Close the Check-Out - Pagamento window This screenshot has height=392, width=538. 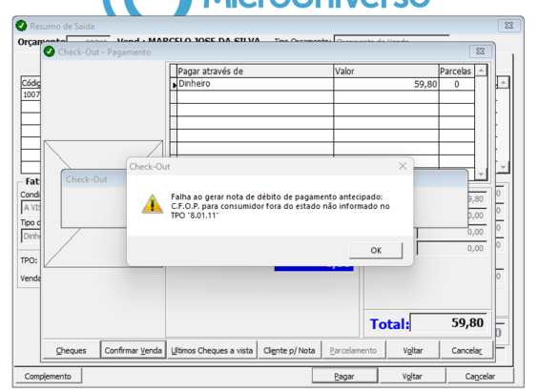coord(481,52)
